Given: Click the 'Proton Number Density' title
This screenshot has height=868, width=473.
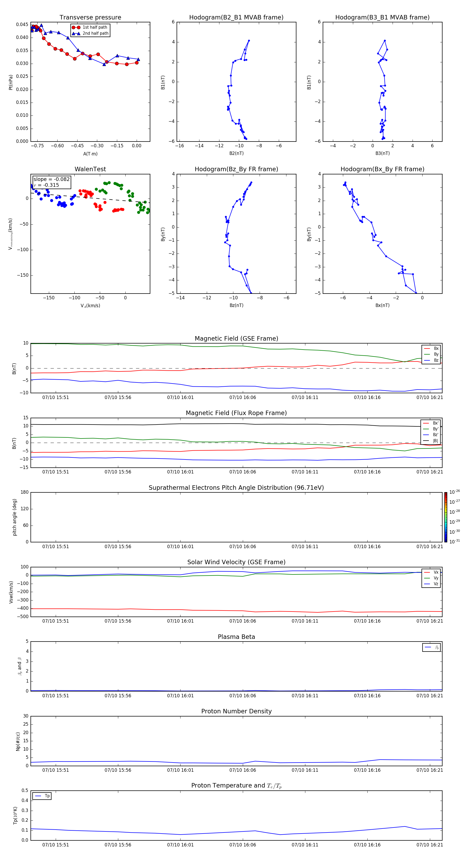Looking at the screenshot, I should click(236, 711).
